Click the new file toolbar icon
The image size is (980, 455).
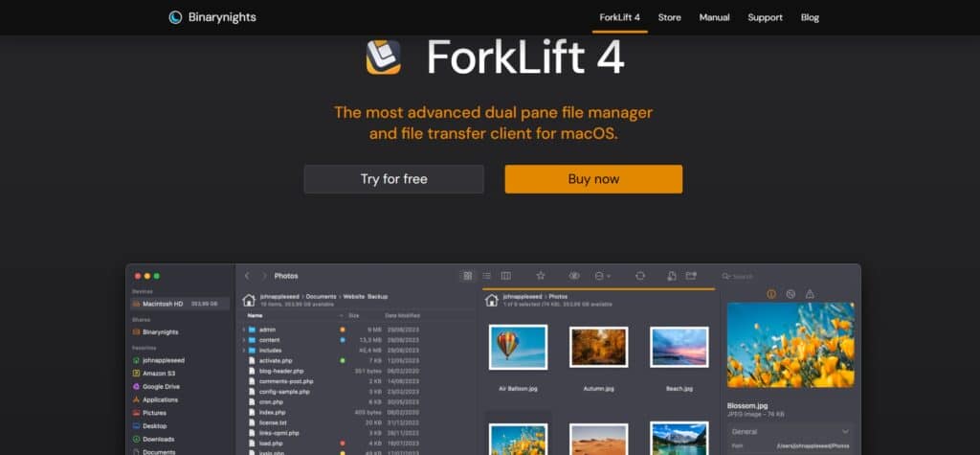coord(673,276)
